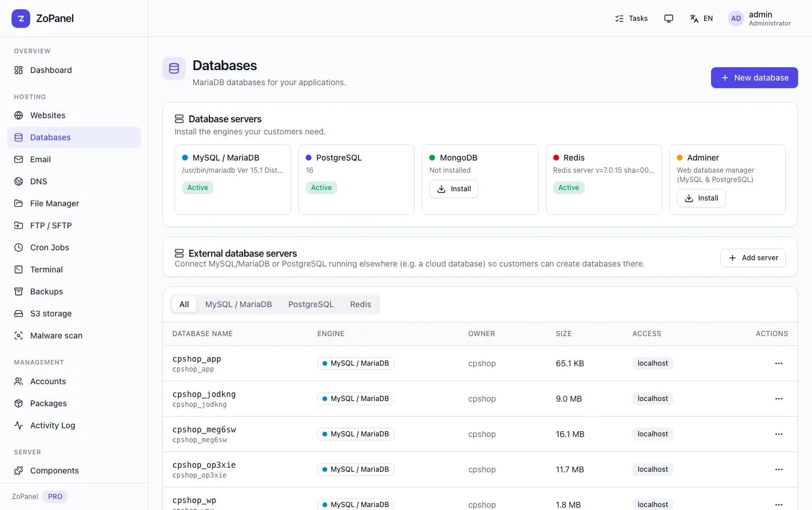Click the Active badge under PostgreSQL
Viewport: 812px width, 510px height.
(321, 188)
